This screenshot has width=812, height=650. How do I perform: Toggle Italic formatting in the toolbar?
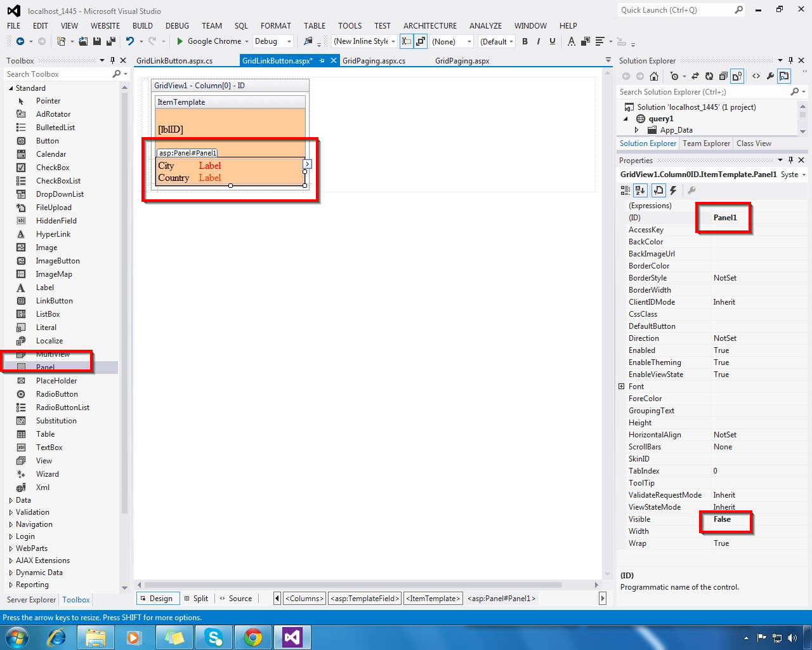click(537, 41)
